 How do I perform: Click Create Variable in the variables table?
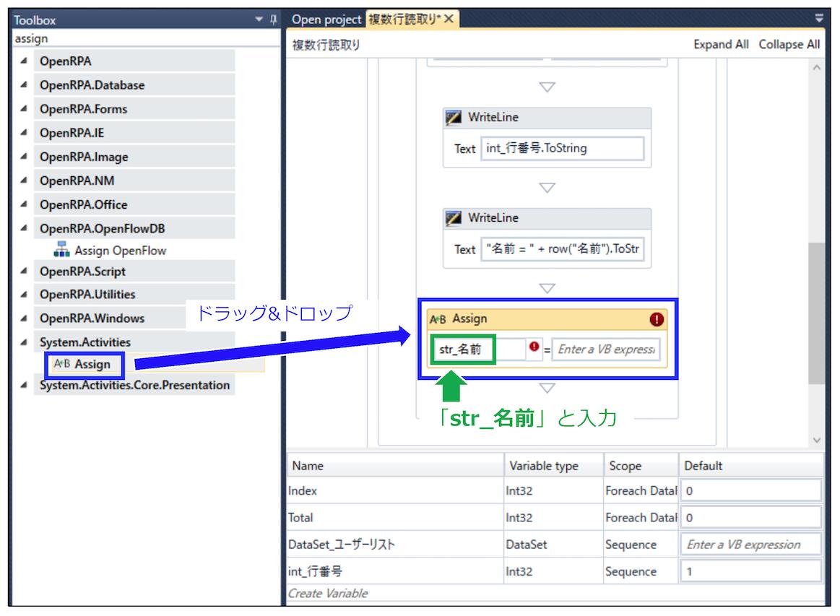pos(328,593)
